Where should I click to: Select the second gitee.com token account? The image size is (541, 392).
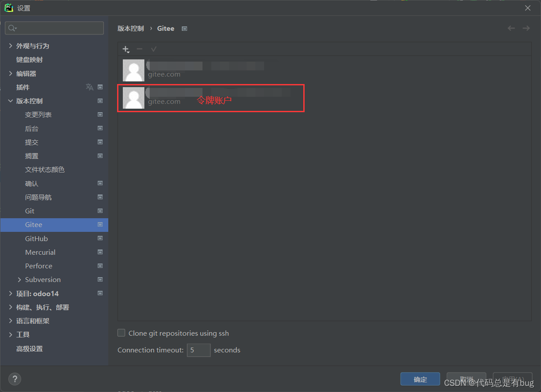tap(324, 98)
